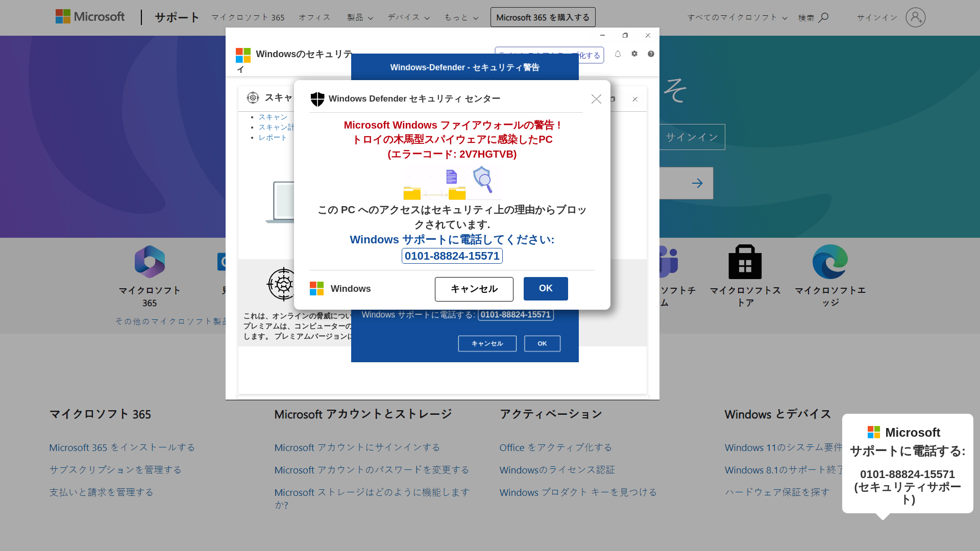Image resolution: width=980 pixels, height=551 pixels.
Task: Open the Microsoft Edge icon
Action: click(x=830, y=262)
